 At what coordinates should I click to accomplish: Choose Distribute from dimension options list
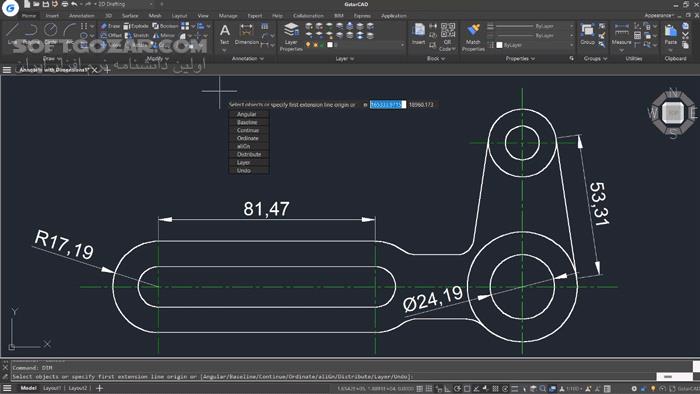coord(249,154)
